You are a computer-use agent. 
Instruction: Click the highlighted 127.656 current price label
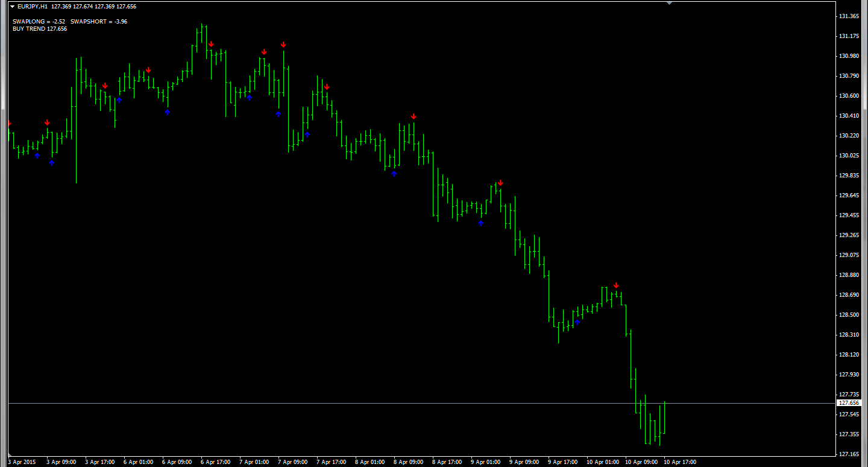coord(849,402)
